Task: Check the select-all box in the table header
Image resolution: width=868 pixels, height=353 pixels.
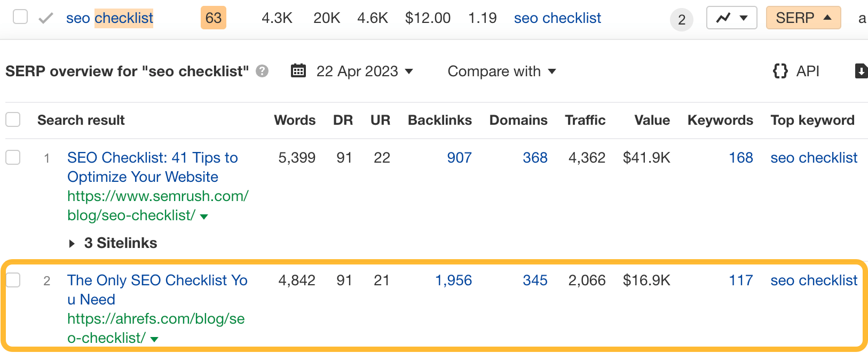Action: pyautogui.click(x=13, y=119)
